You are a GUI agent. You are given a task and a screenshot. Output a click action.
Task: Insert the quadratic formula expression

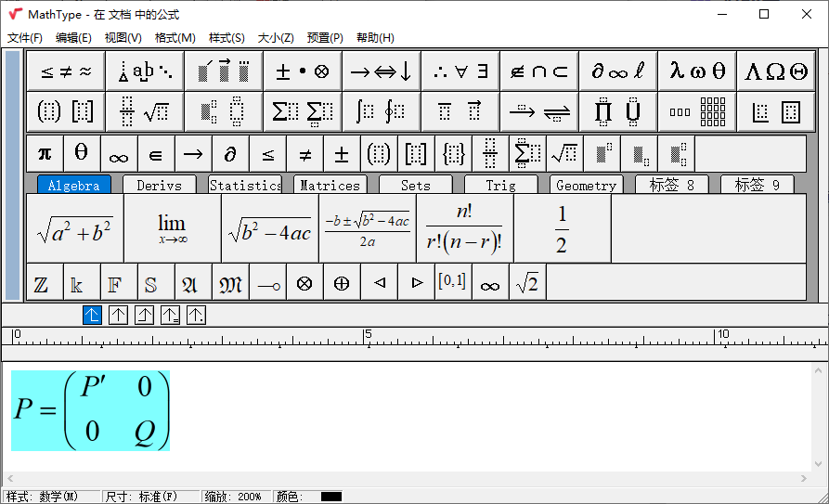[x=368, y=228]
